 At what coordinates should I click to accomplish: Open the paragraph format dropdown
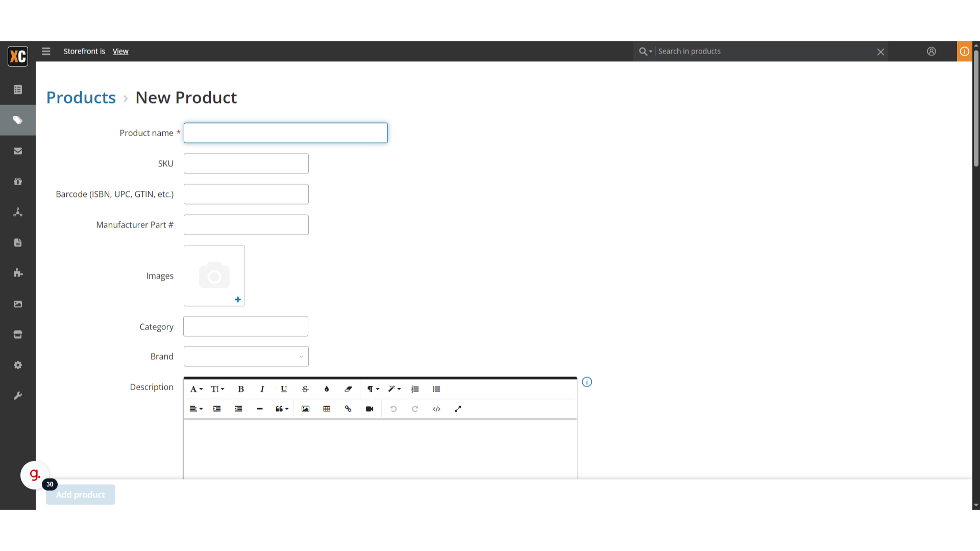click(x=373, y=389)
